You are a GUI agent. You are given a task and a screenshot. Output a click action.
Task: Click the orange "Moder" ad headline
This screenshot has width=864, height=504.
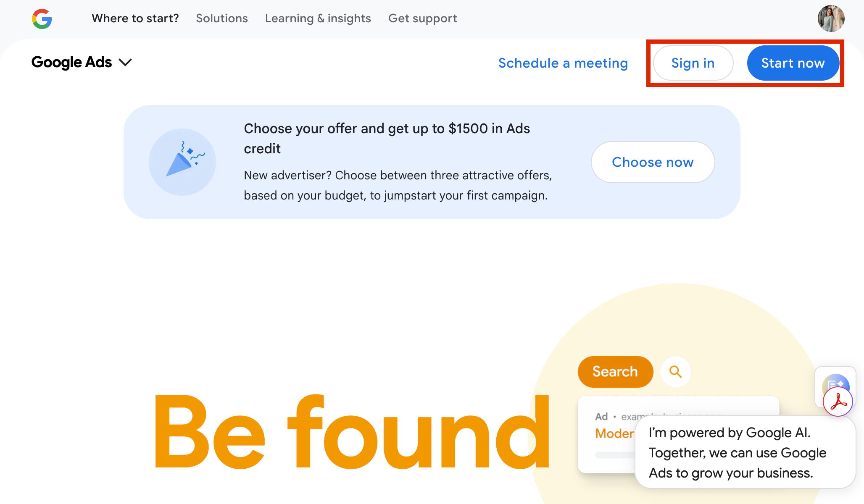point(614,433)
